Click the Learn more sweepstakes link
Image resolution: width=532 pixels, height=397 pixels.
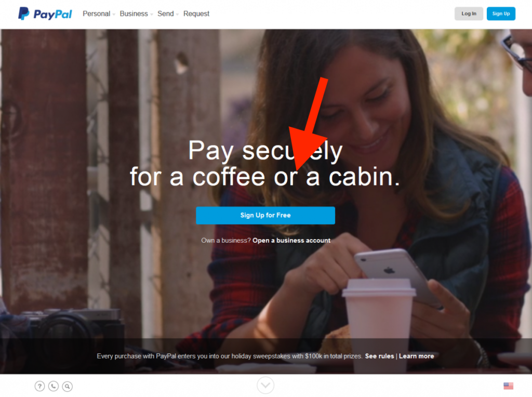(x=416, y=356)
